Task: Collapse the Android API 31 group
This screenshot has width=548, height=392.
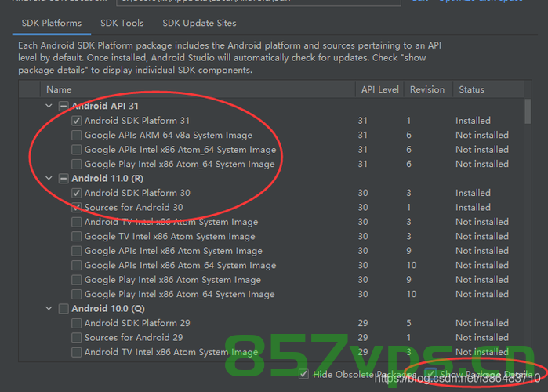Action: (49, 106)
